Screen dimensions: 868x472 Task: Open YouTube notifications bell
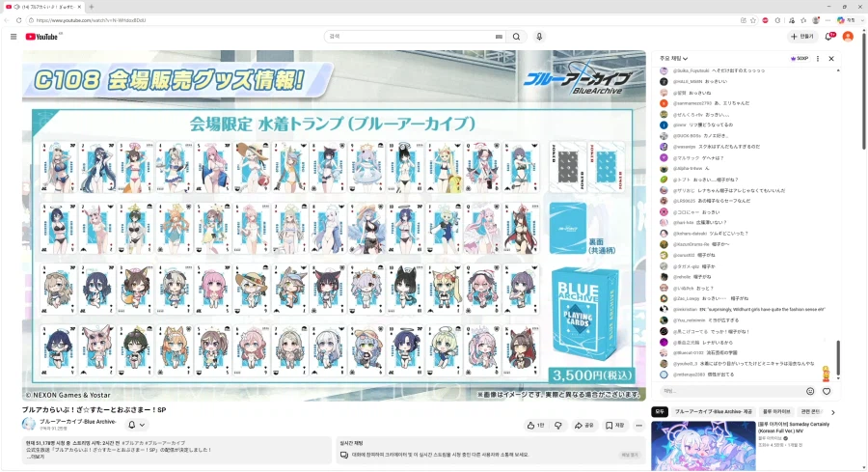pyautogui.click(x=828, y=37)
